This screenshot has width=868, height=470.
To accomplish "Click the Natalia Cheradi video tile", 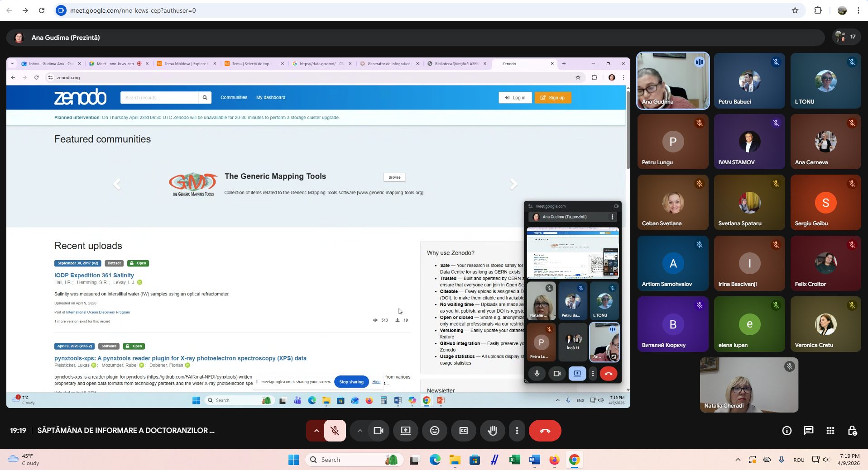I will click(748, 385).
